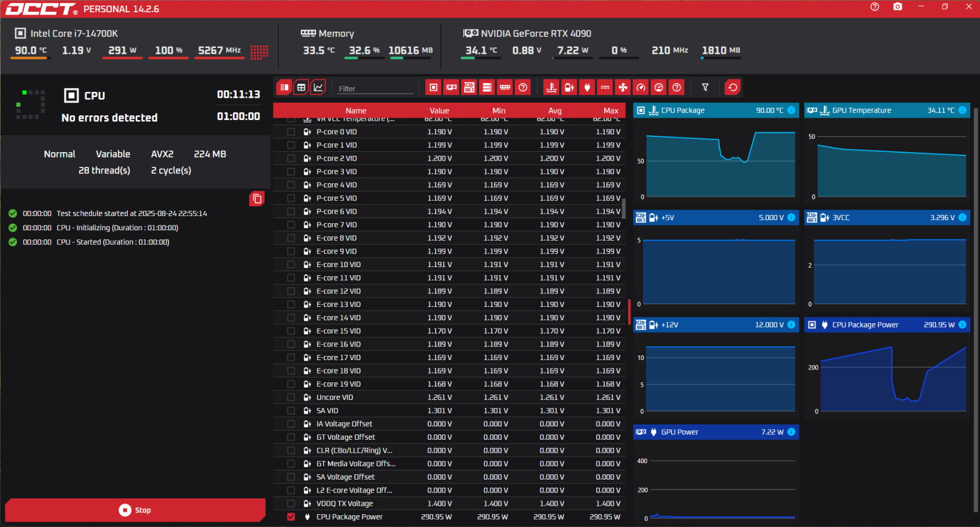Copy the test log with the clipboard icon
Viewport: 980px width, 527px height.
pyautogui.click(x=256, y=199)
